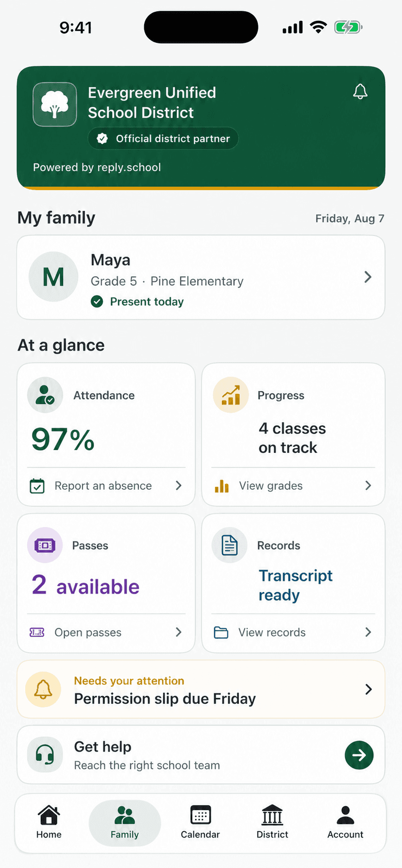The width and height of the screenshot is (402, 868).
Task: Expand Maya's student card chevron
Action: click(x=368, y=277)
